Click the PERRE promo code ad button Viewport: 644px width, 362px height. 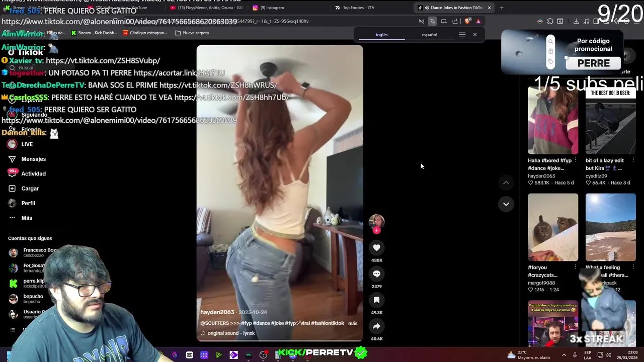[x=593, y=63]
